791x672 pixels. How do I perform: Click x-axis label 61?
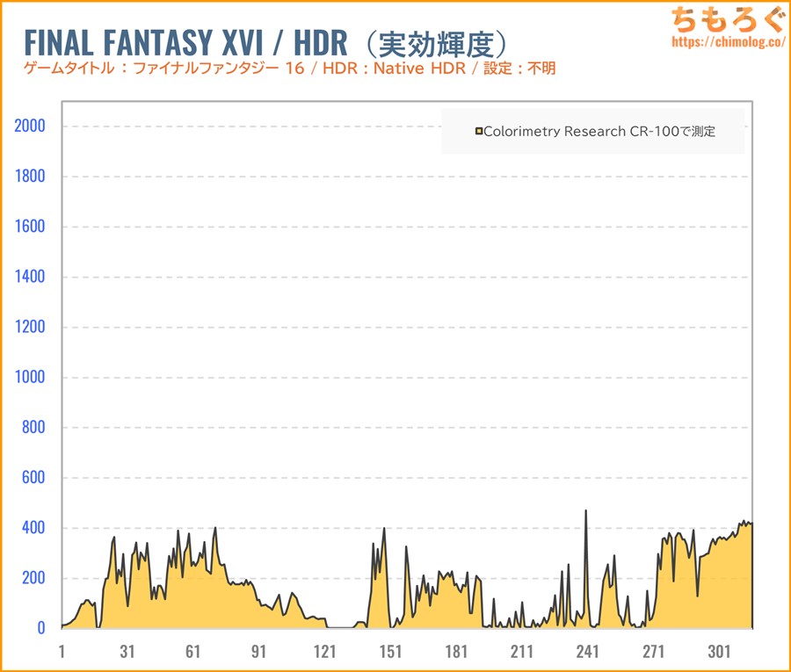pos(192,651)
